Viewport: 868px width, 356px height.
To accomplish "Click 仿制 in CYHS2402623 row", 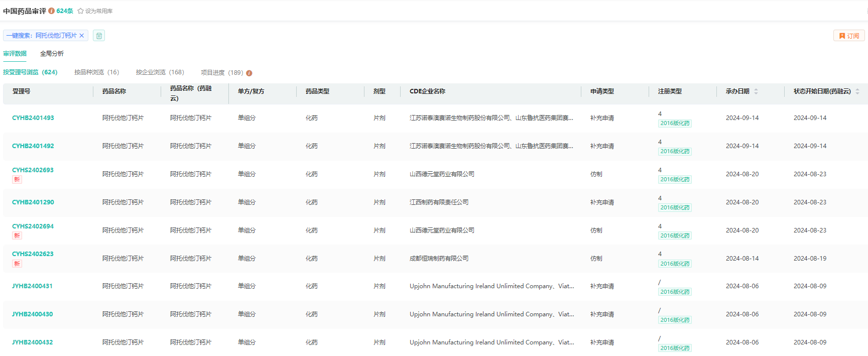I will click(596, 259).
